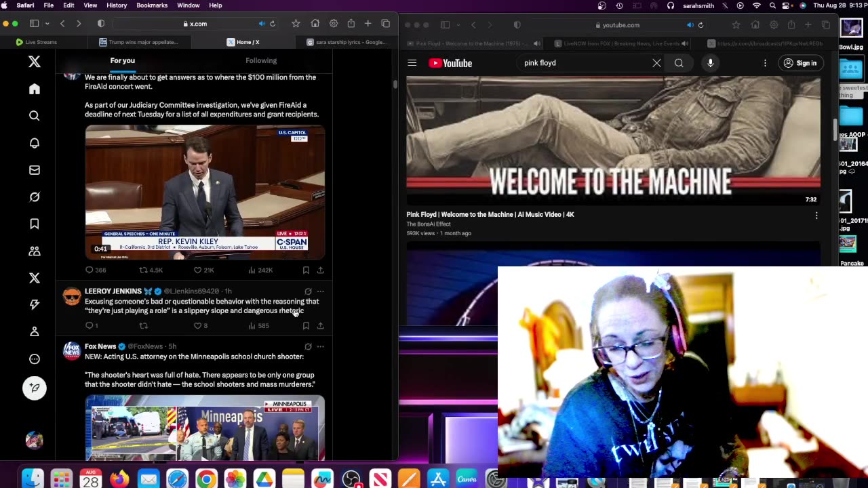Viewport: 868px width, 488px height.
Task: Open Bookmarks icon in X sidebar
Action: 35,224
